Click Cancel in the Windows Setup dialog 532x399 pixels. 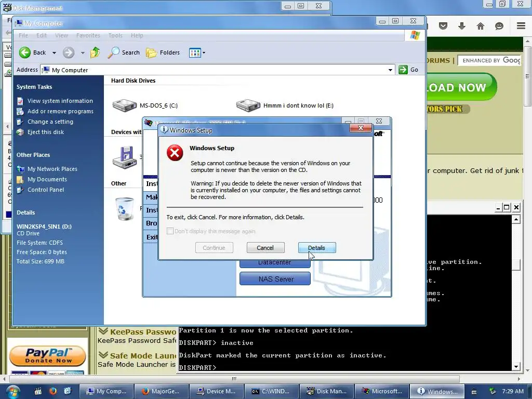pyautogui.click(x=265, y=248)
